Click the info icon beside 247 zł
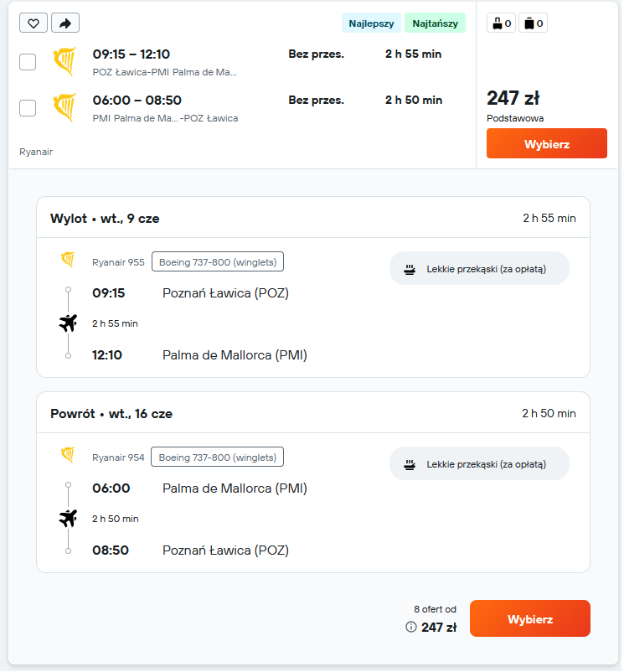This screenshot has height=672, width=624. tap(410, 627)
